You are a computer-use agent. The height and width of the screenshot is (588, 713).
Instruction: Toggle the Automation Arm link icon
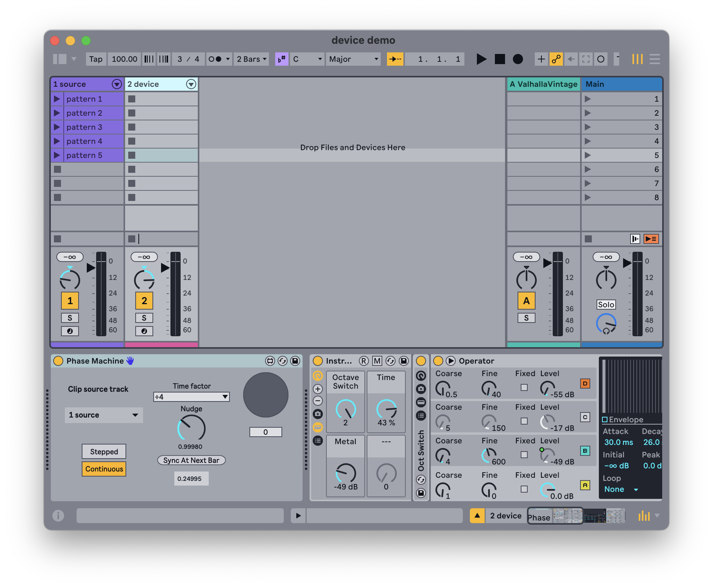(556, 59)
